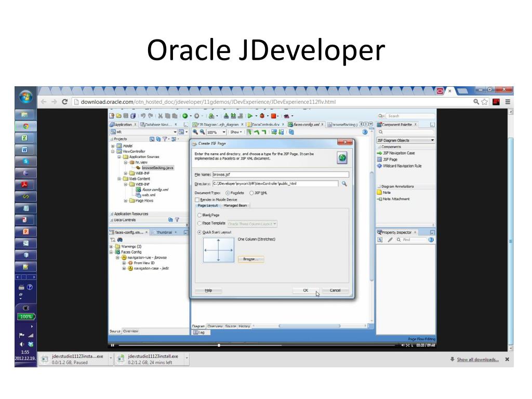Click the green Run play icon
Image resolution: width=532 pixels, height=399 pixels.
[x=250, y=116]
